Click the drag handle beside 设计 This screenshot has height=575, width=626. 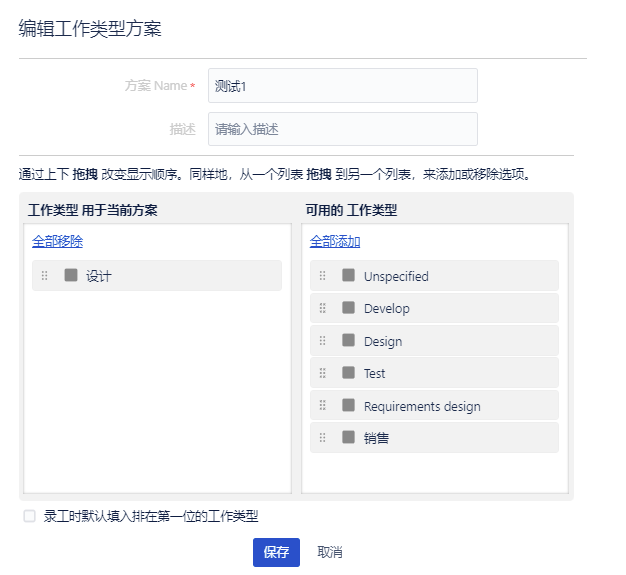coord(44,276)
